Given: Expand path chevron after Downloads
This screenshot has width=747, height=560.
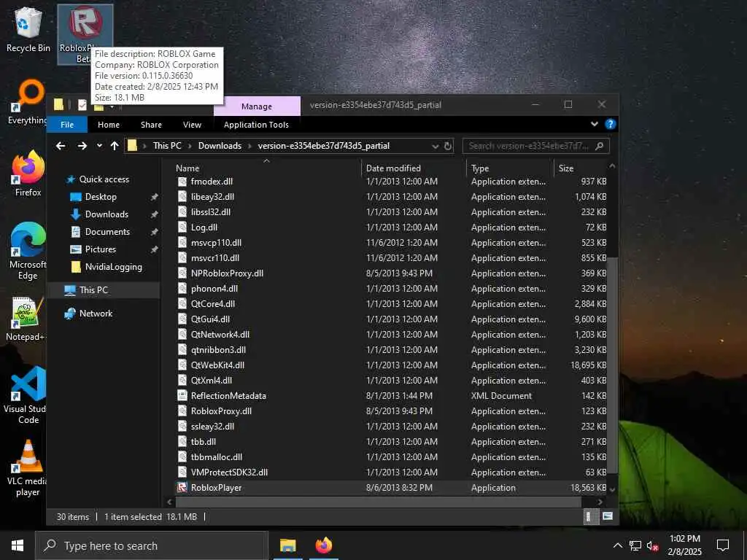Looking at the screenshot, I should (249, 146).
